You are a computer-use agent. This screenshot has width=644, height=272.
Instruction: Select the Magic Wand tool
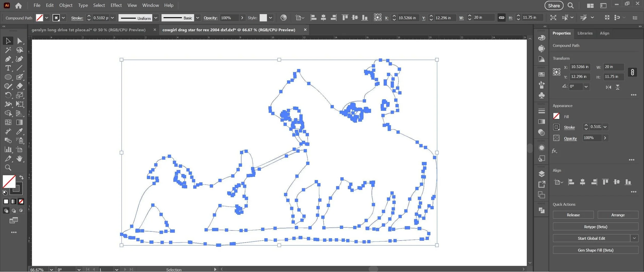[x=8, y=50]
